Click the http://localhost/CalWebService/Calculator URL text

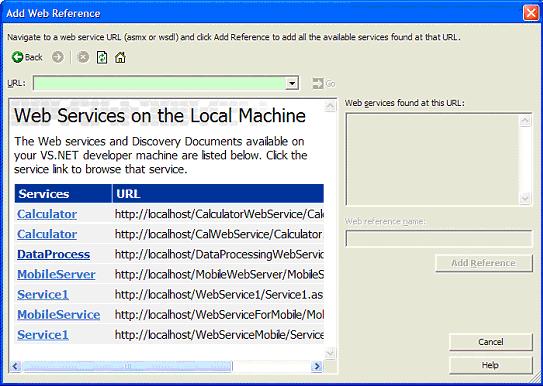219,234
